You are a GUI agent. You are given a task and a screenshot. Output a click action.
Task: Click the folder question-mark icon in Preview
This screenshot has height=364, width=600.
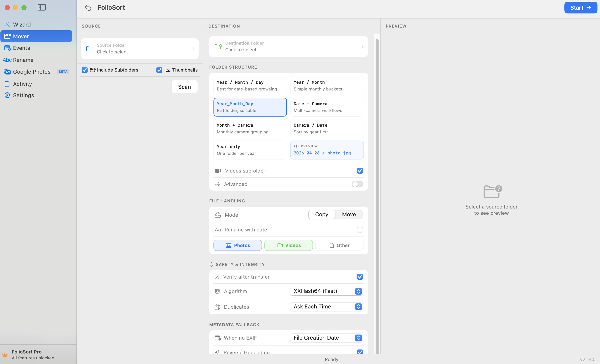click(x=493, y=191)
